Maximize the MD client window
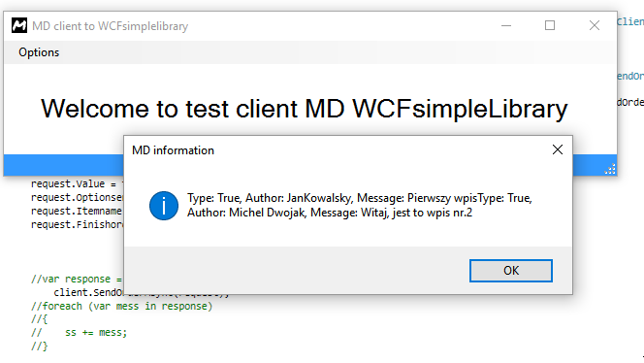 pos(550,25)
